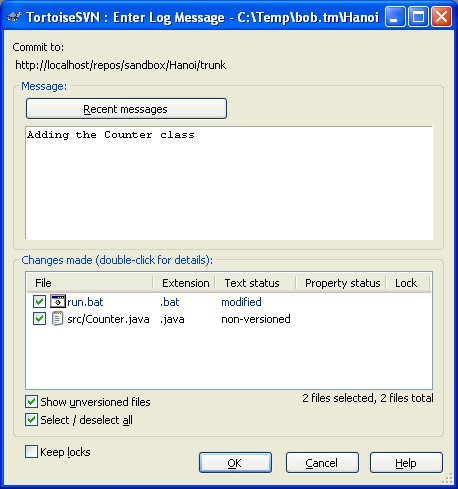Click the resize grip in the dialog corner

447,478
